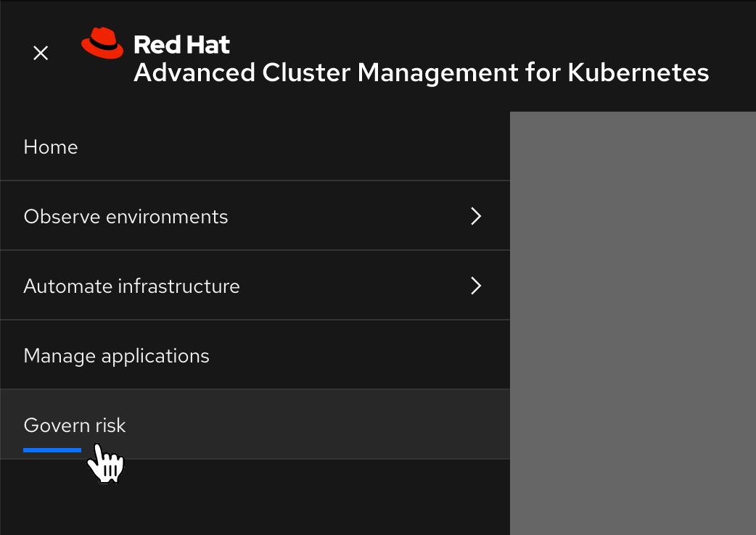Select Manage applications

pyautogui.click(x=116, y=355)
